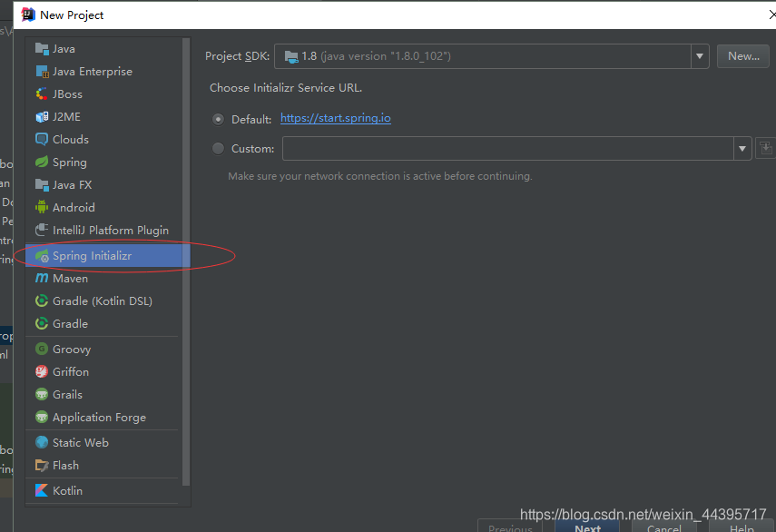Click the IntelliJ logo in title bar

pyautogui.click(x=28, y=15)
